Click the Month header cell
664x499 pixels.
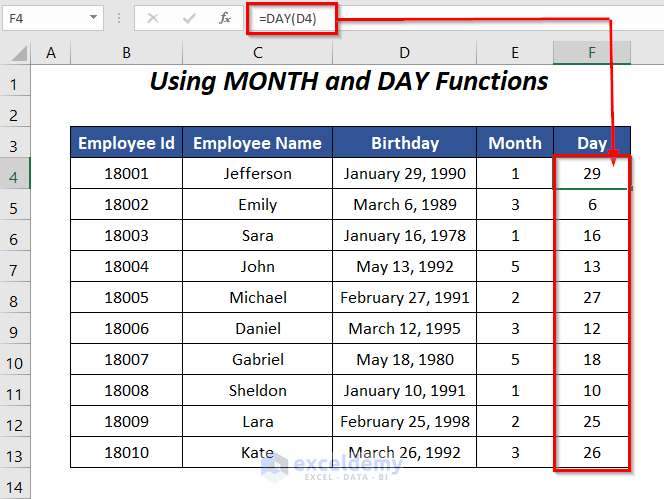tap(515, 143)
